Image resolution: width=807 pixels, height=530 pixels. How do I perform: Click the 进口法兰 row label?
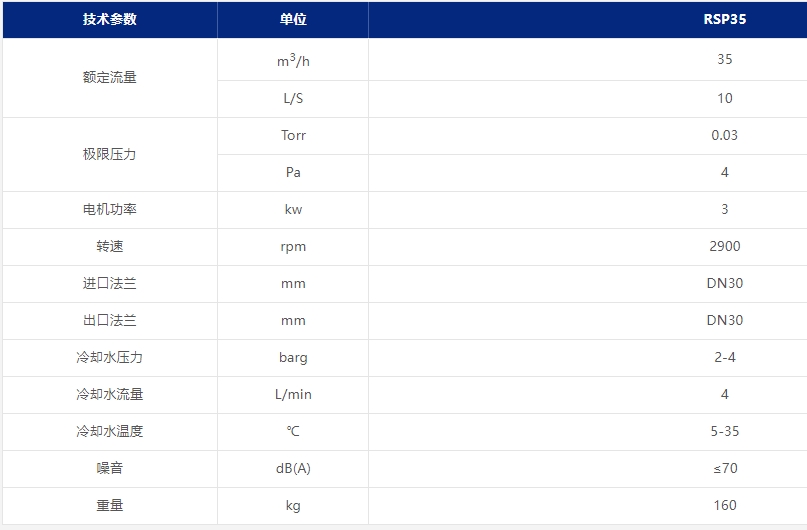click(x=110, y=284)
